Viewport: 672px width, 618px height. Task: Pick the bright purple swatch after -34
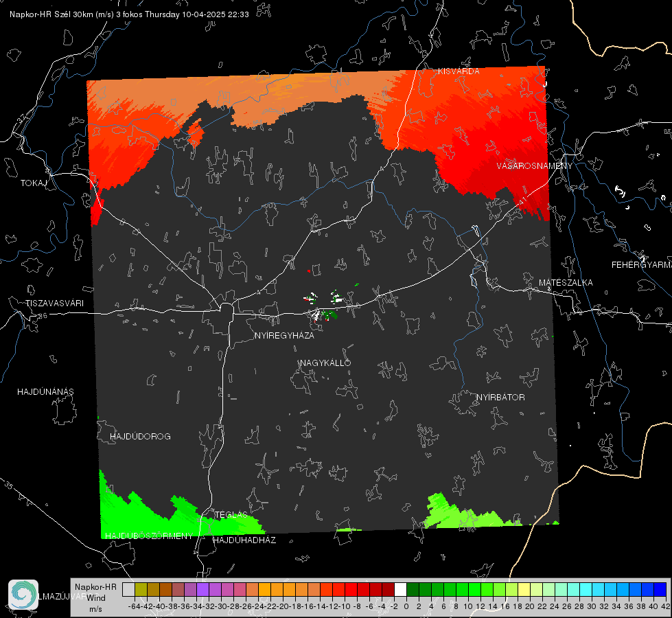coord(202,589)
